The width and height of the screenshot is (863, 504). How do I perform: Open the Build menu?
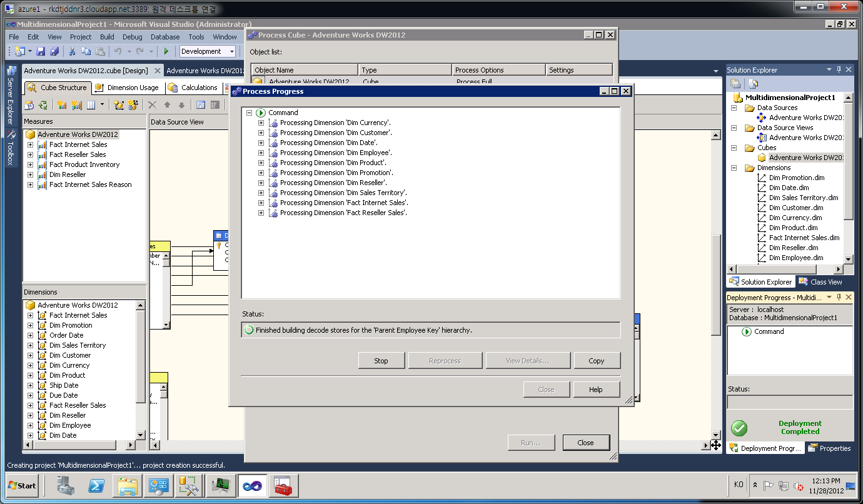click(107, 37)
